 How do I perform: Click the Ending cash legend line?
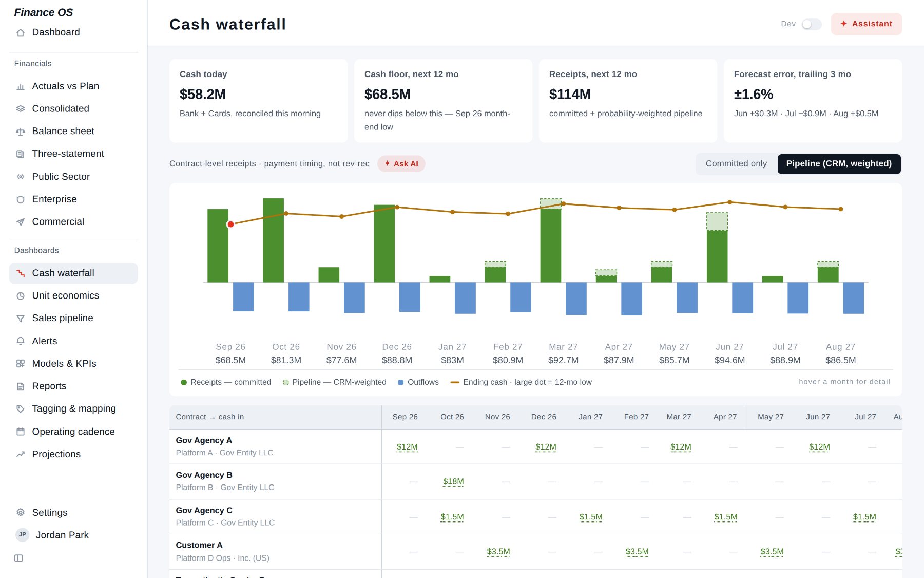(455, 382)
